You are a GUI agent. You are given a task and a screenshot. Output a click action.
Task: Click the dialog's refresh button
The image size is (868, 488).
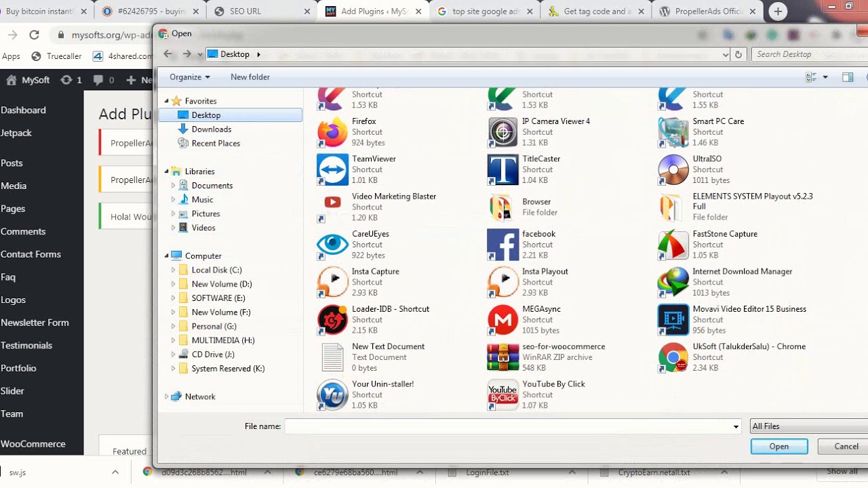(738, 54)
